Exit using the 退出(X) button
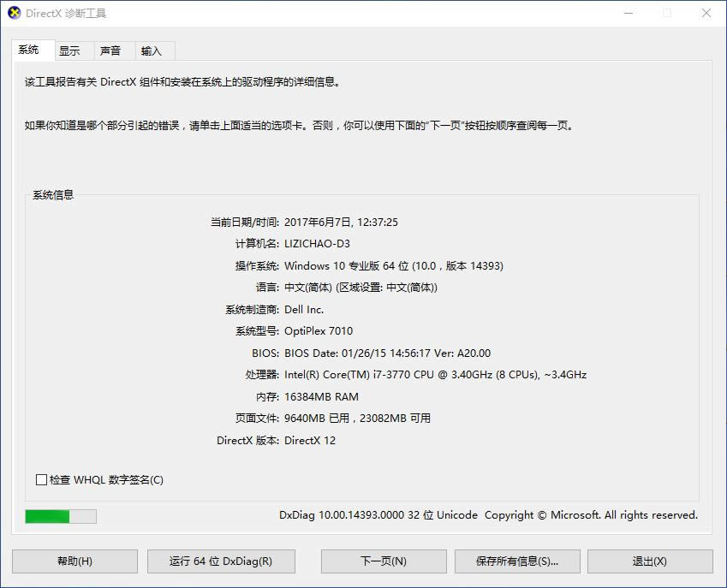 pos(650,561)
